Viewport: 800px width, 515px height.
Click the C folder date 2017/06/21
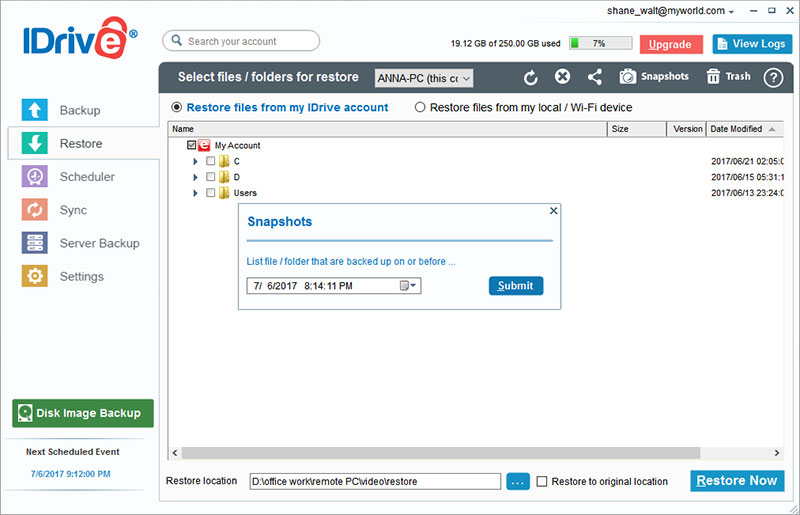pyautogui.click(x=747, y=161)
